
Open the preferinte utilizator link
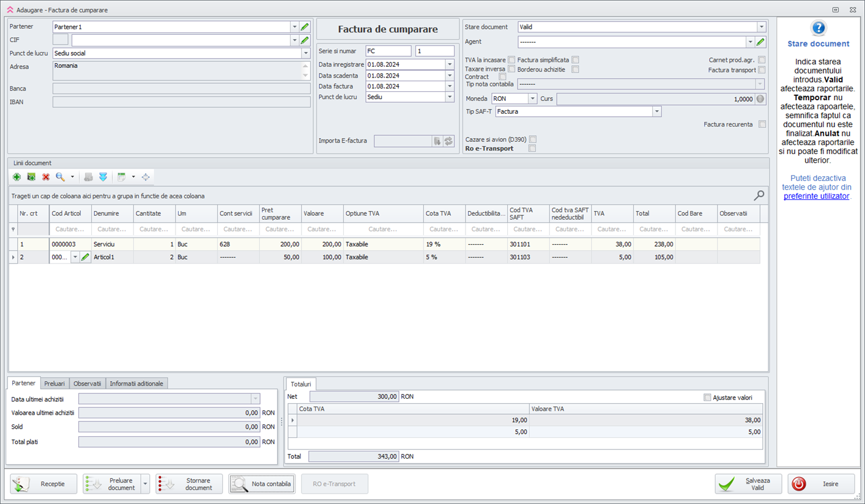pos(816,196)
